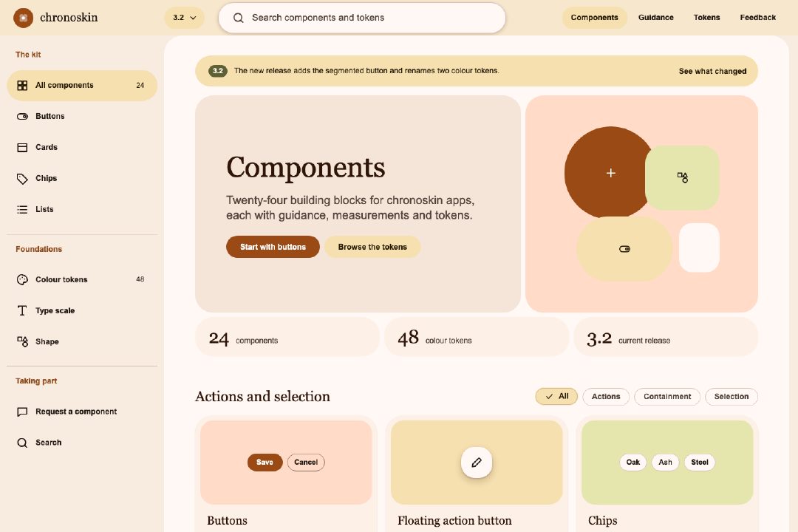Click the sidebar Search magnifier icon
This screenshot has height=532, width=798.
tap(22, 443)
